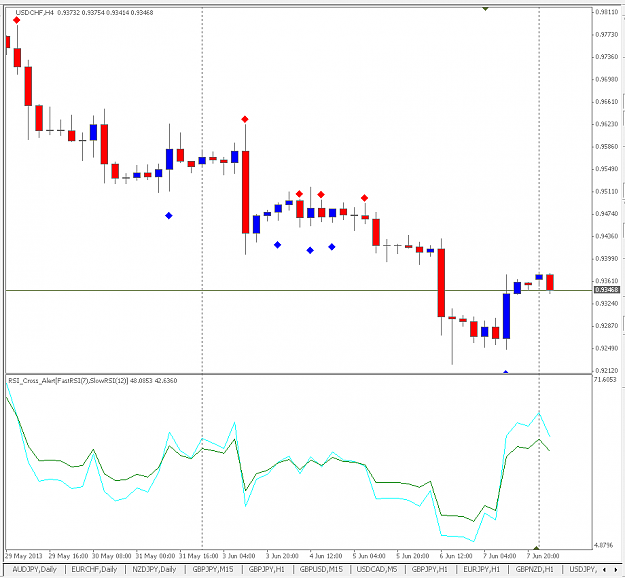
Task: Click the 3 Jun 04:00 time label
Action: click(x=239, y=556)
